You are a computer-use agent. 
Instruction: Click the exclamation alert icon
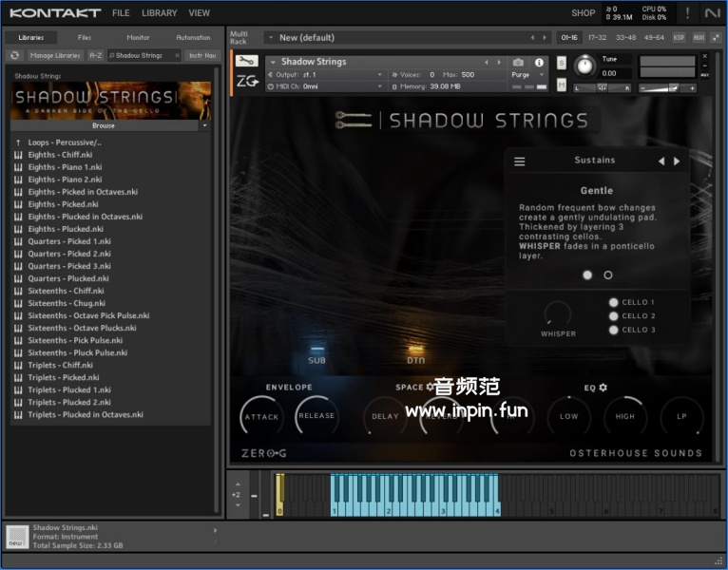pos(687,13)
